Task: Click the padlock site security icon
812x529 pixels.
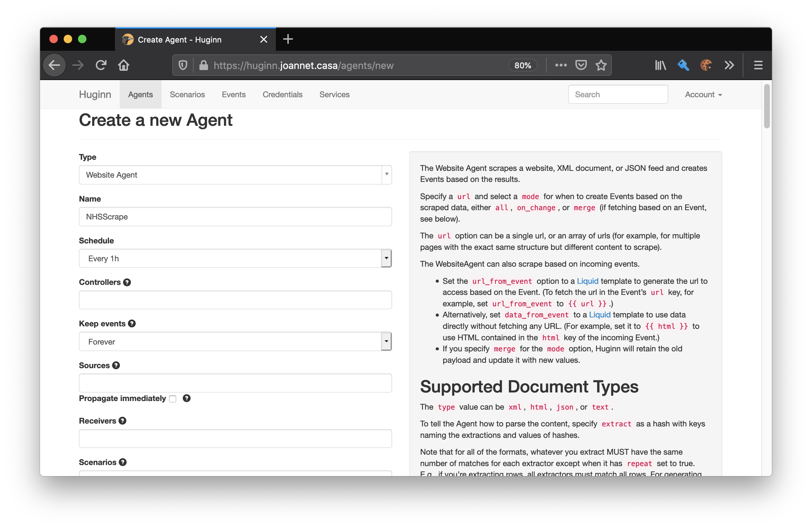Action: [x=204, y=65]
